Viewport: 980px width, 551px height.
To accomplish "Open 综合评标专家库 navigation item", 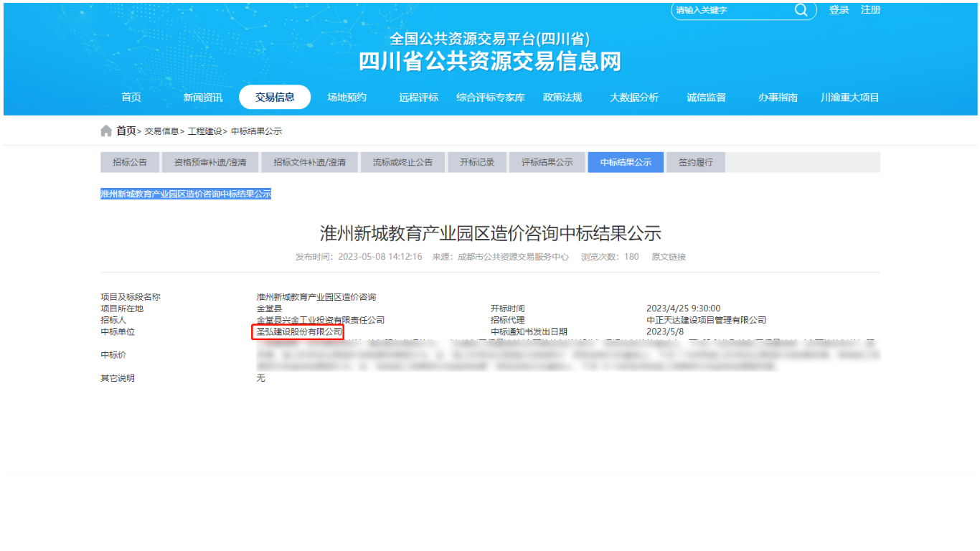I will (491, 98).
